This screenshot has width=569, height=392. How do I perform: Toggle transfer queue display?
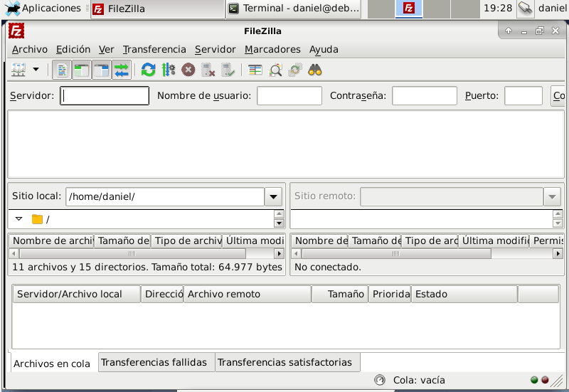coord(122,70)
